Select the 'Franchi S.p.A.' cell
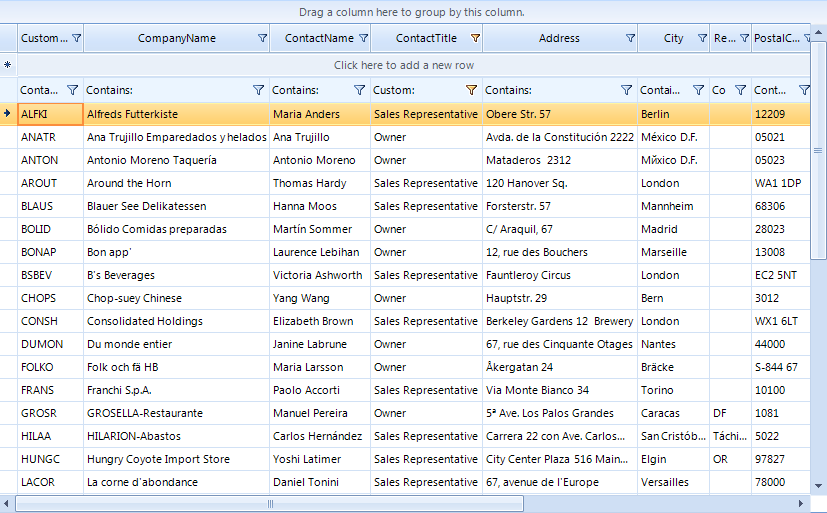The height and width of the screenshot is (513, 827). pyautogui.click(x=177, y=390)
